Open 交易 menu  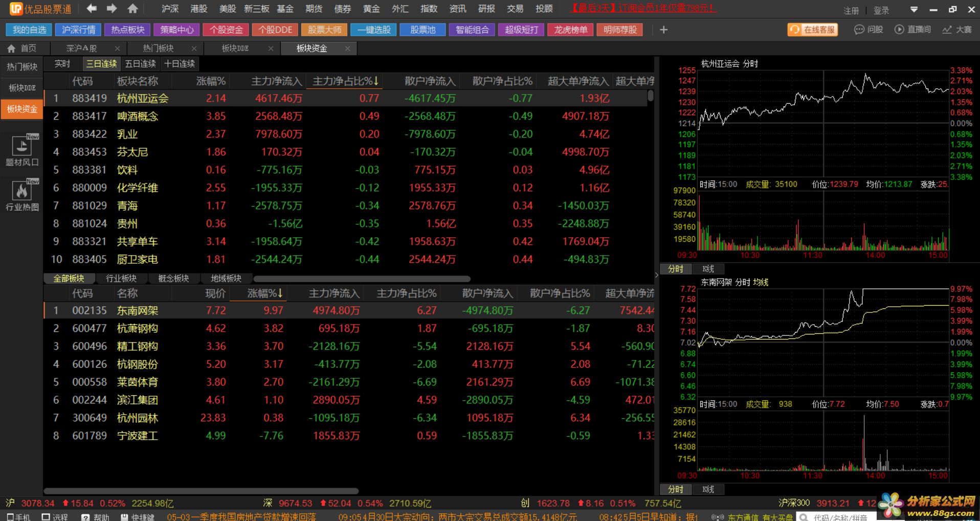click(515, 9)
